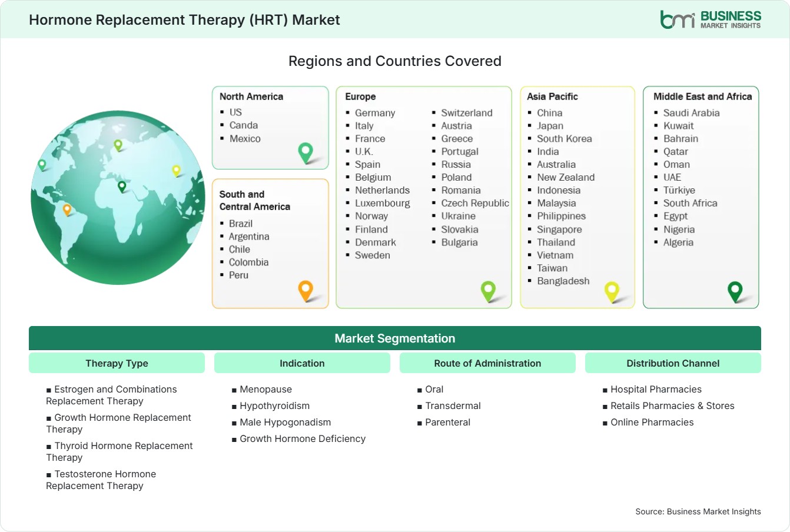The width and height of the screenshot is (790, 532).
Task: Click the Middle East and Africa card title
Action: (703, 97)
